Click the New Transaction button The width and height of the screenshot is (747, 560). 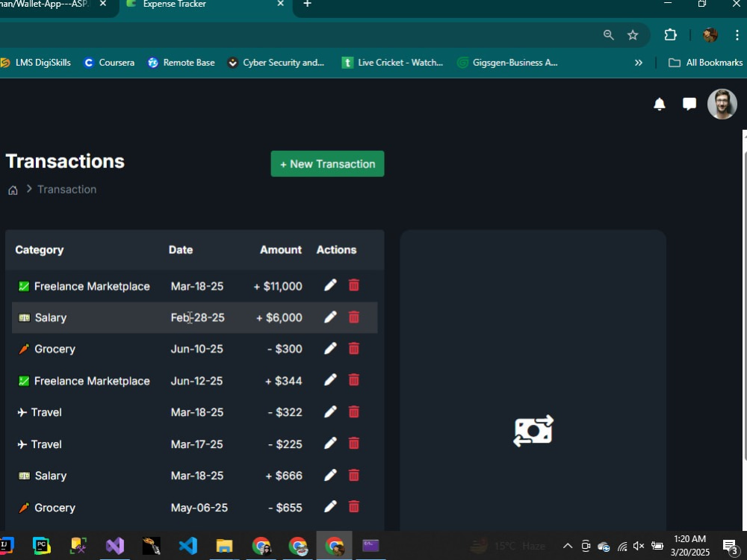(327, 164)
